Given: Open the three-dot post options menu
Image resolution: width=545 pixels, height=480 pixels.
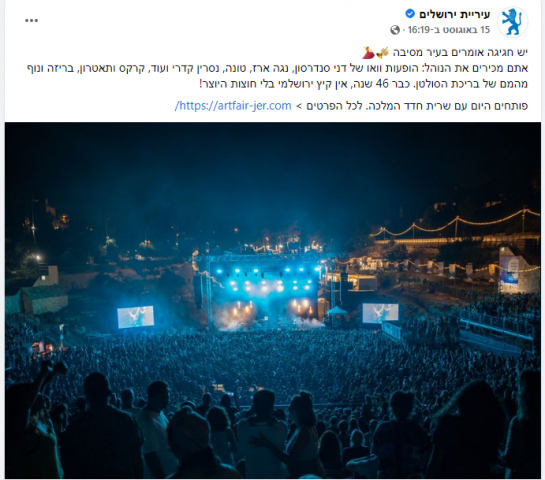Looking at the screenshot, I should coord(31,21).
